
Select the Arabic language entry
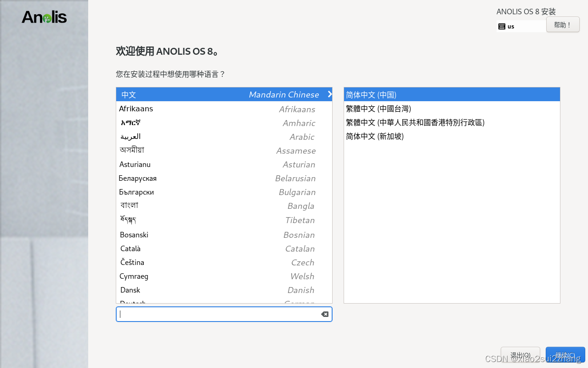tap(130, 136)
